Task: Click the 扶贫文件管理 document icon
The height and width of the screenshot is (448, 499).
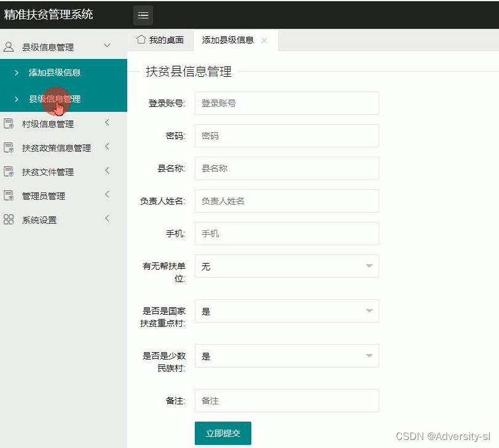Action: tap(8, 171)
